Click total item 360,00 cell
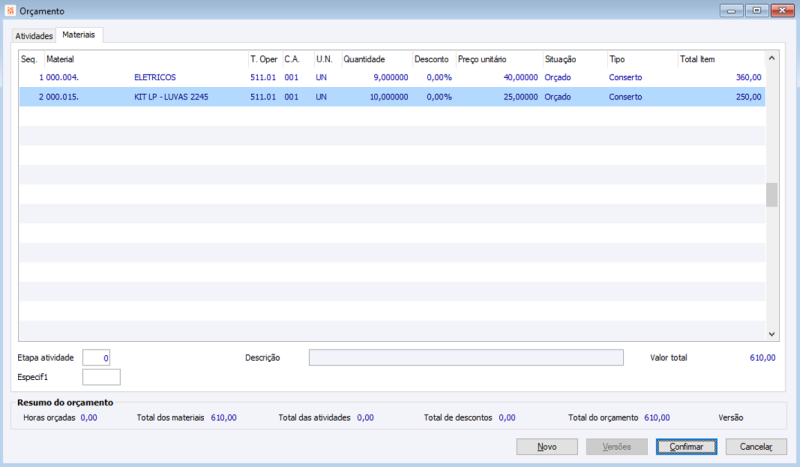The width and height of the screenshot is (800, 467). tap(748, 78)
